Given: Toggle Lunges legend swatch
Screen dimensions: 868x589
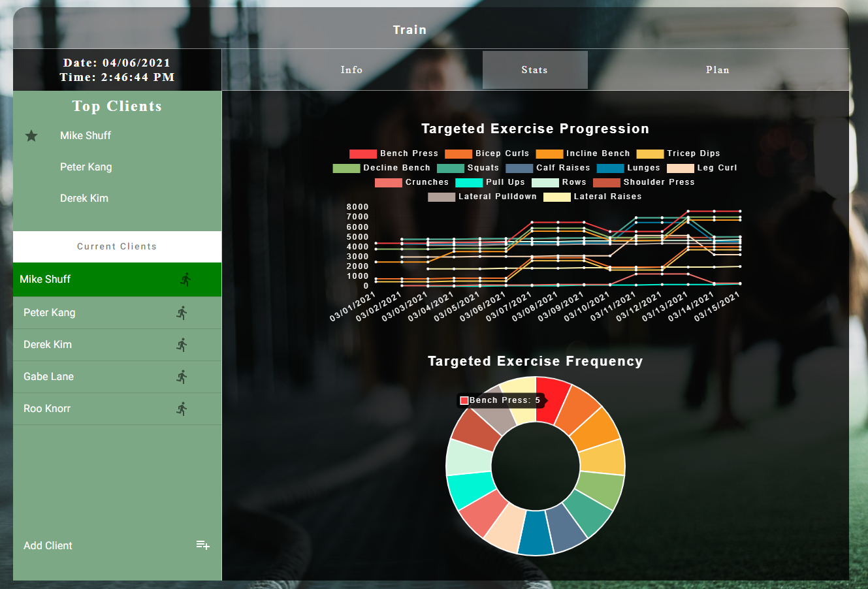Looking at the screenshot, I should pos(610,168).
